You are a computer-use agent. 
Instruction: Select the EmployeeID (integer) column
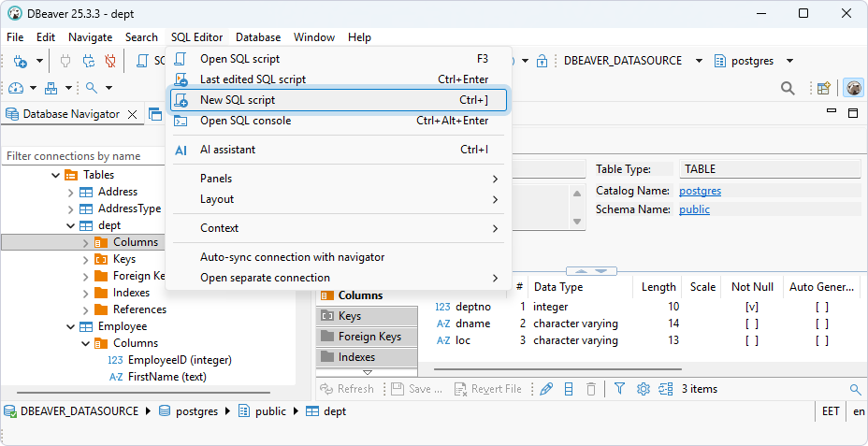point(180,360)
